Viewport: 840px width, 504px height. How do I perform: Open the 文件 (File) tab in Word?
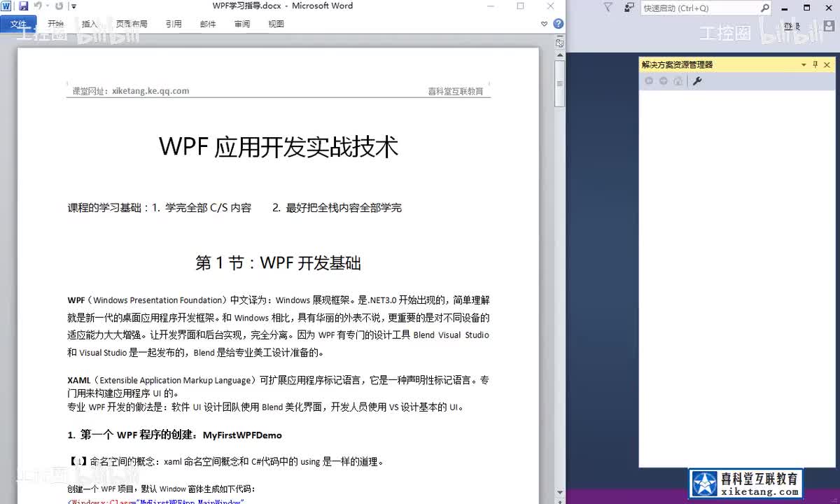(18, 24)
